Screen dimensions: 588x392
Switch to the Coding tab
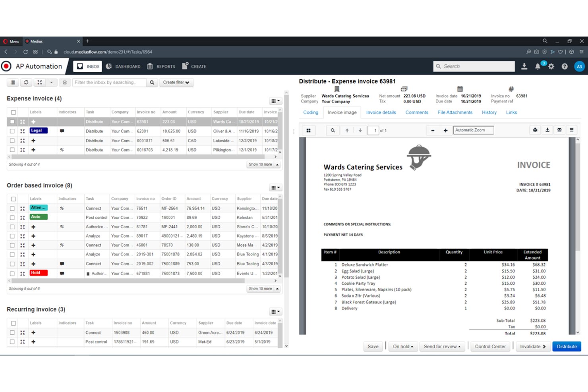(311, 112)
